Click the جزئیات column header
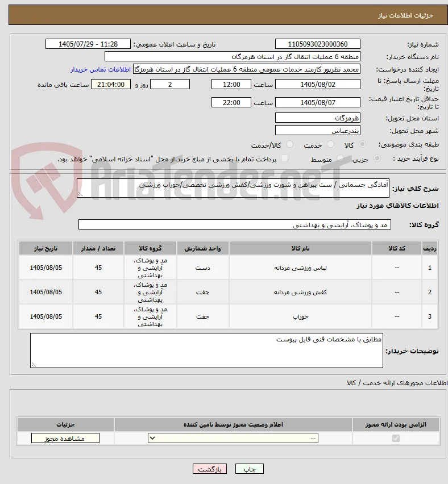Image resolution: width=448 pixels, height=484 pixels. 65,425
